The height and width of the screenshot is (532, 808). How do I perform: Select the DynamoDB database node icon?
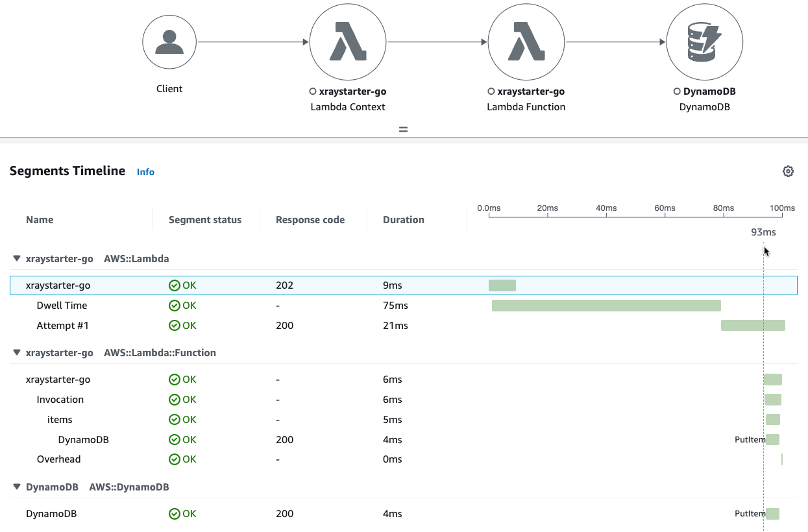pos(705,43)
